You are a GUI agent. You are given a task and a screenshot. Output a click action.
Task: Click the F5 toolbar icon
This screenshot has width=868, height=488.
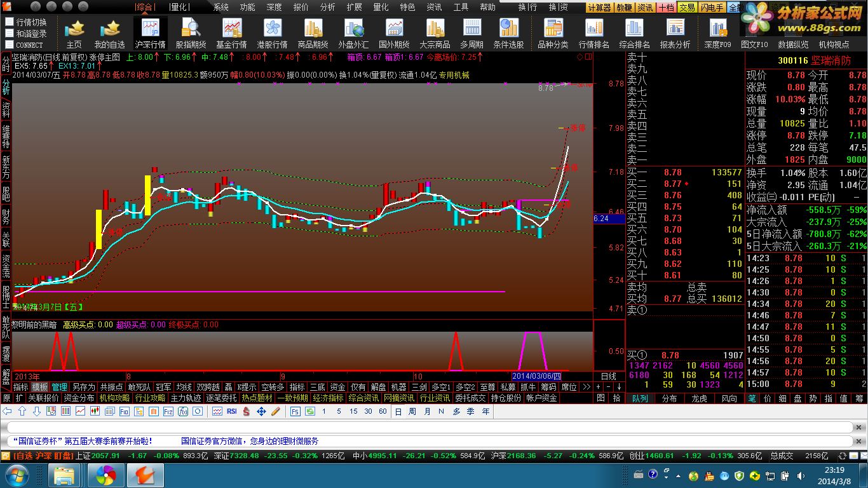(x=295, y=412)
